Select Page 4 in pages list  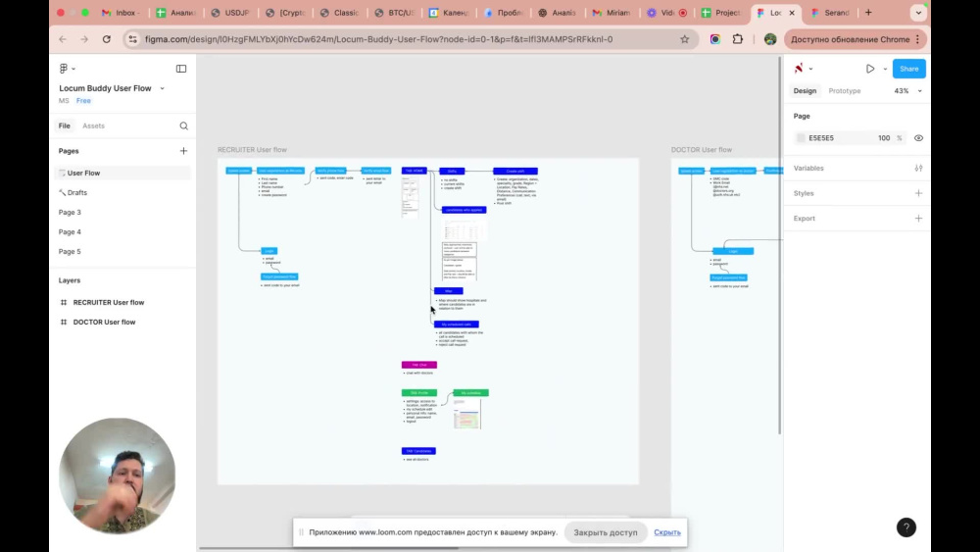click(122, 232)
